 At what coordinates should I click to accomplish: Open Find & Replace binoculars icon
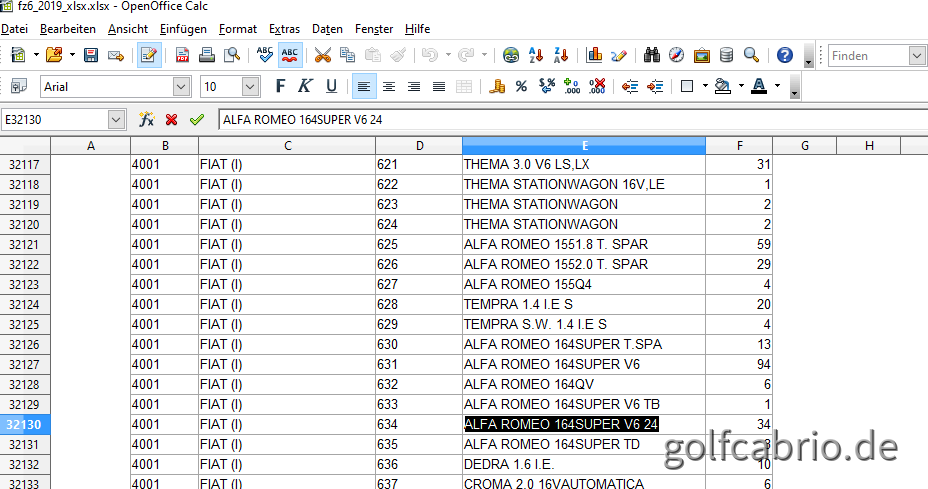click(652, 55)
